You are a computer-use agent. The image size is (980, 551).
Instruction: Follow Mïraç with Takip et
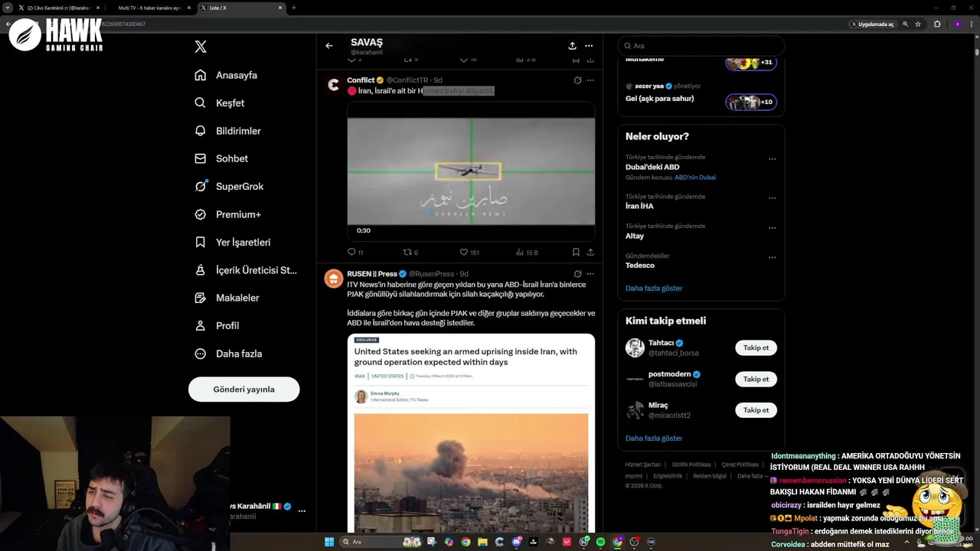(x=756, y=410)
